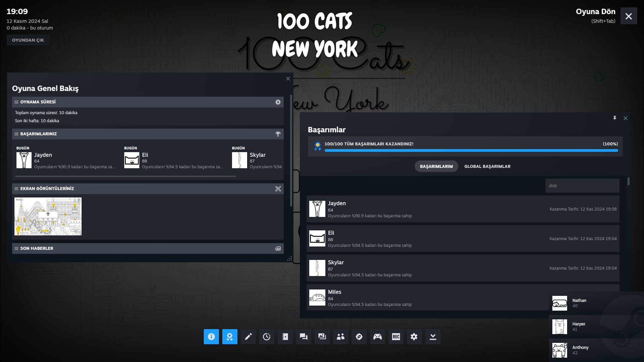The height and width of the screenshot is (362, 644).
Task: Open the chat bubbles icon in toolbar
Action: (x=304, y=336)
